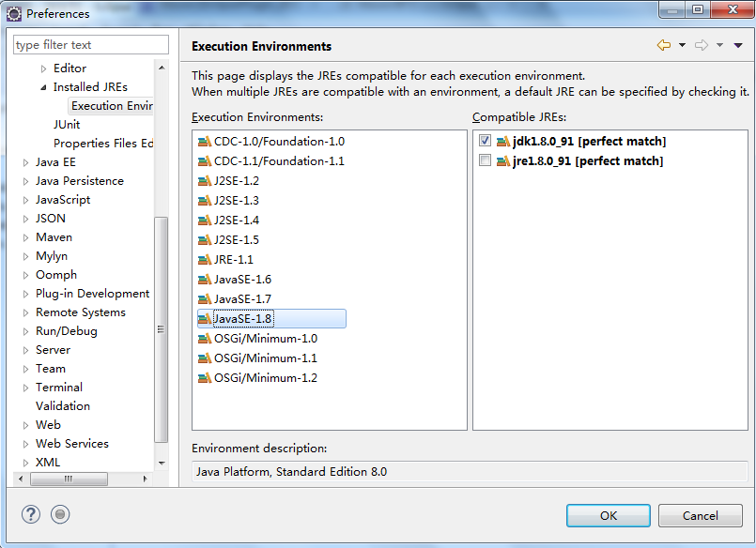Click the jre1.8.0_91 JRE icon
This screenshot has width=756, height=548.
point(502,160)
